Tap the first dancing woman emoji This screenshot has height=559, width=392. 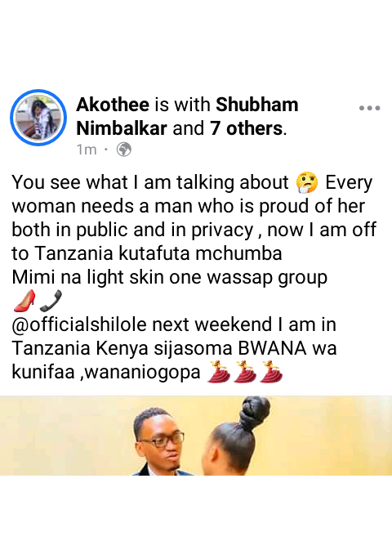[x=218, y=372]
